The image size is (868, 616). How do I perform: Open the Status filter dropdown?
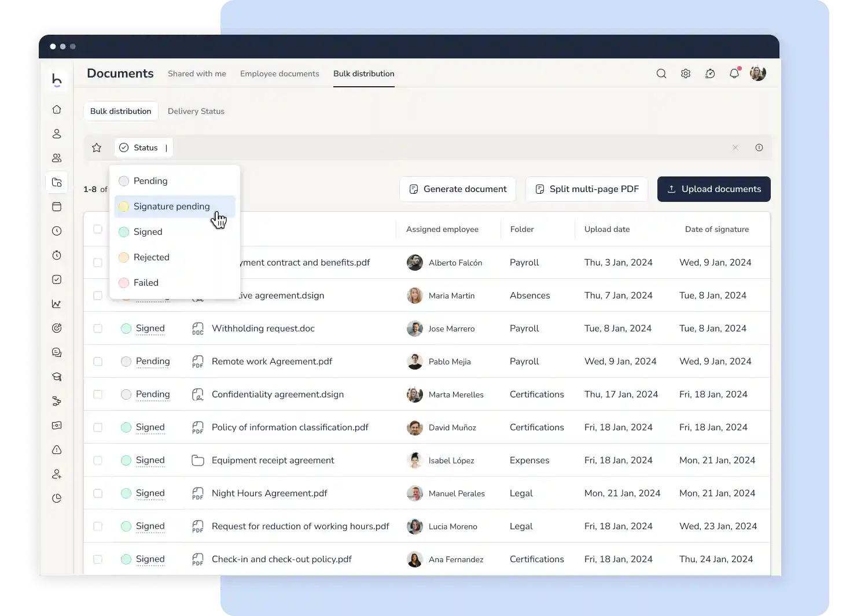tap(143, 147)
